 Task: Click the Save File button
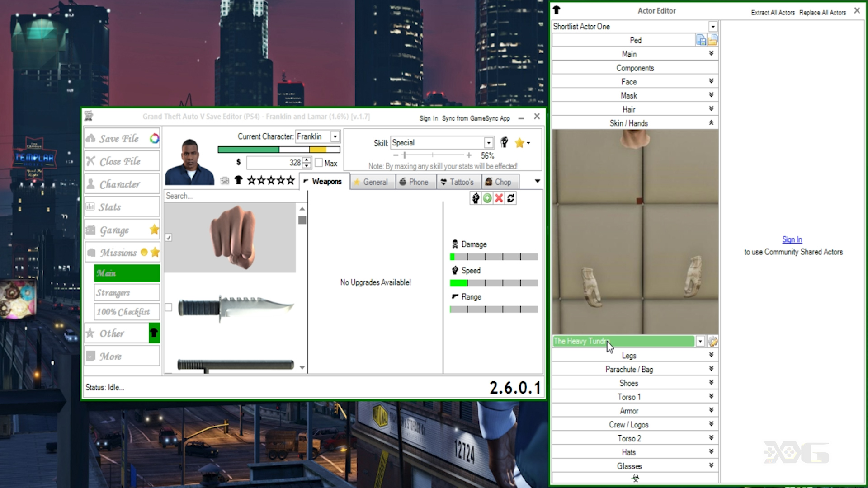[122, 138]
